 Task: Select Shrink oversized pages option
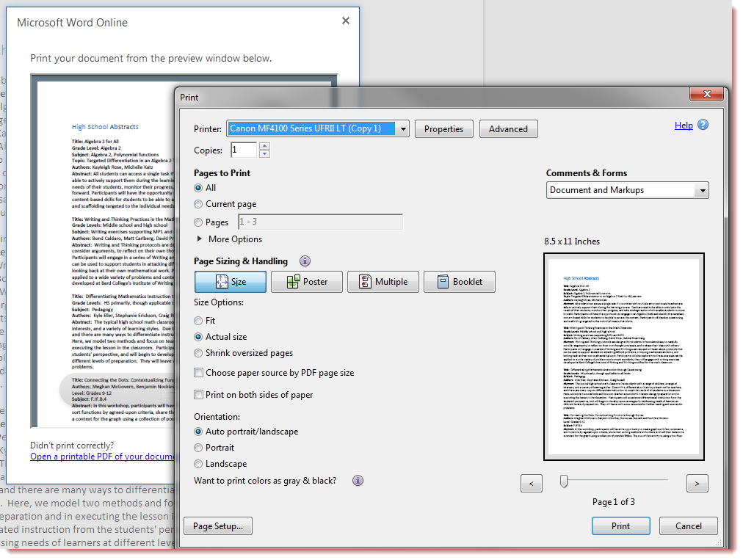tap(198, 353)
